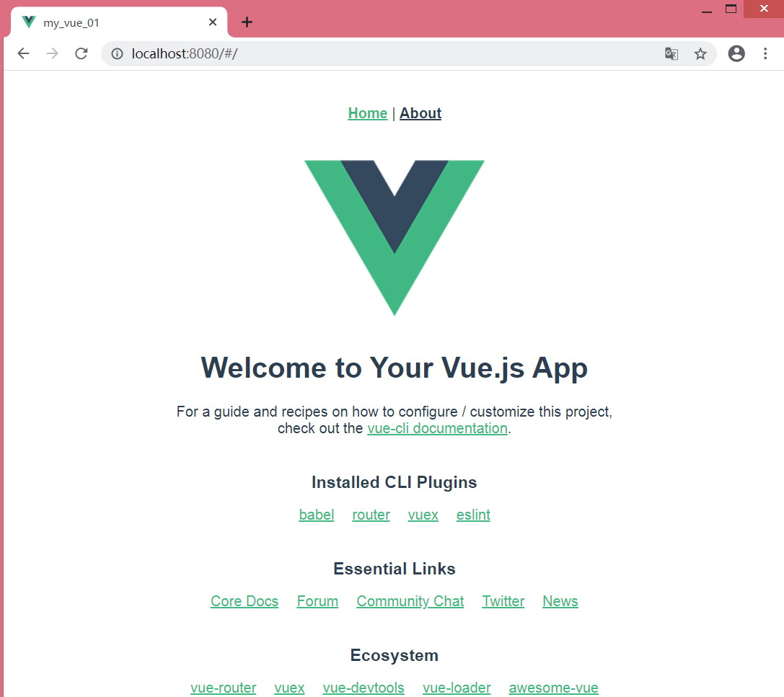Open the vue-cli documentation link

tap(438, 429)
